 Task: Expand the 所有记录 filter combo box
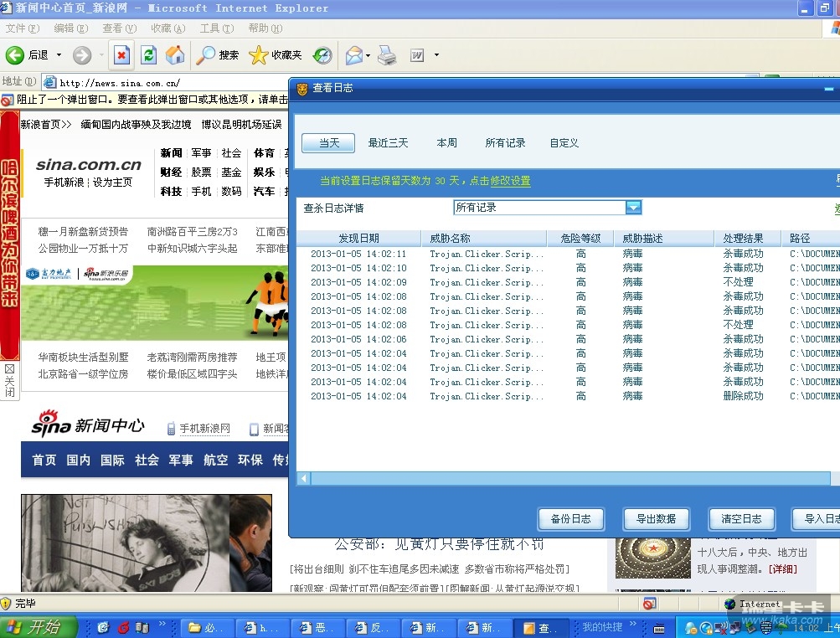pos(634,208)
